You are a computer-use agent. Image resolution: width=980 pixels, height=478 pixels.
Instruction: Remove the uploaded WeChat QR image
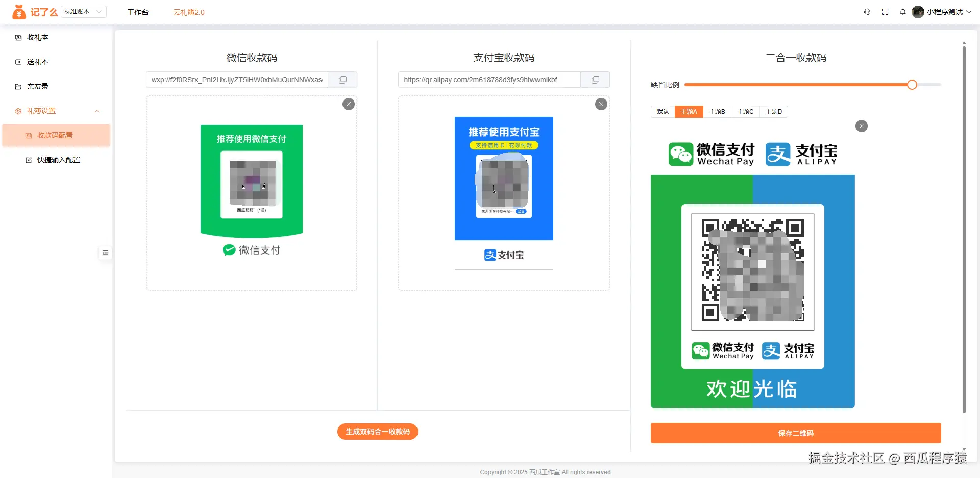click(349, 104)
